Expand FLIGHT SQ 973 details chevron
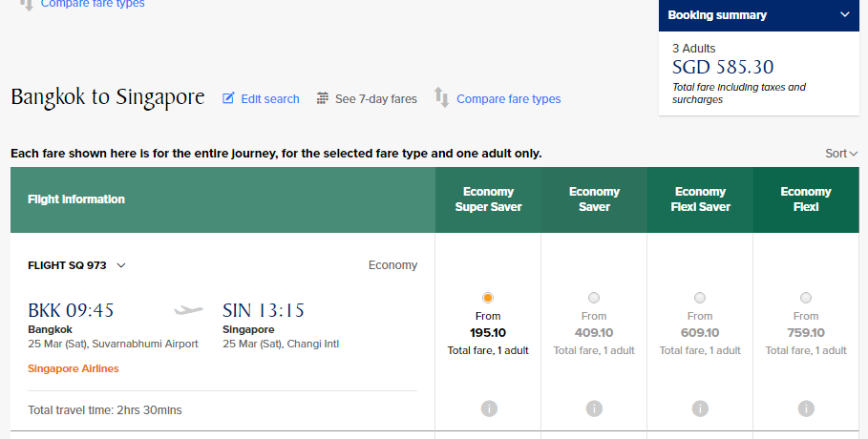 121,265
